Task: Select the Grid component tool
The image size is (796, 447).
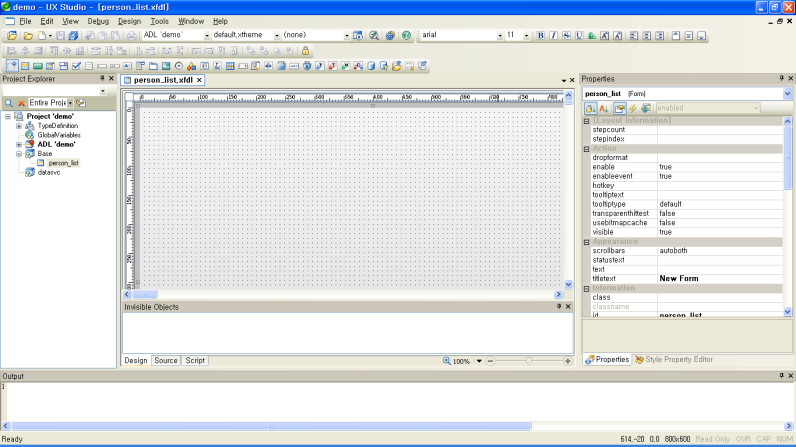Action: [x=230, y=66]
